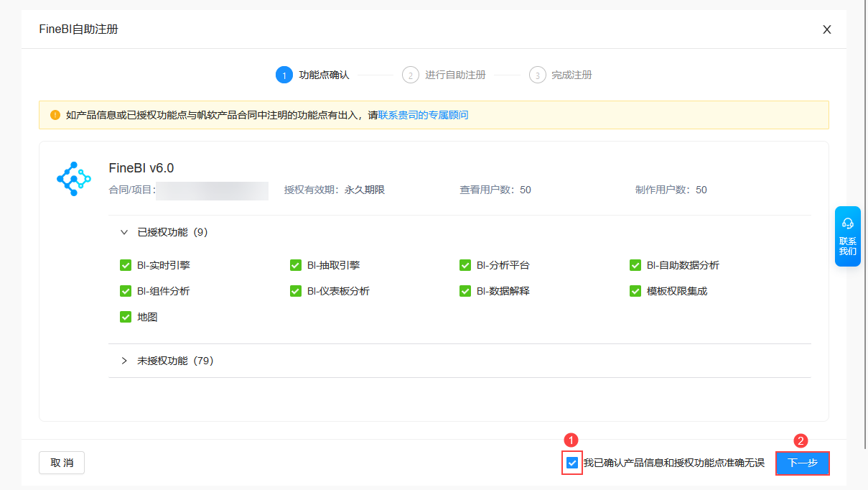This screenshot has height=490, width=868.
Task: Click the FineBI自助注册 dialog title
Action: (x=78, y=29)
